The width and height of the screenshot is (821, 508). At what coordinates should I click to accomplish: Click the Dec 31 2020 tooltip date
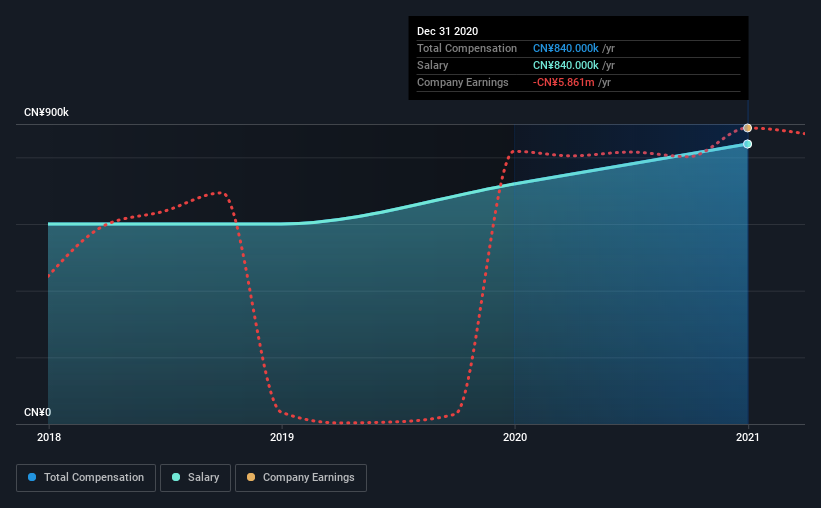click(447, 31)
